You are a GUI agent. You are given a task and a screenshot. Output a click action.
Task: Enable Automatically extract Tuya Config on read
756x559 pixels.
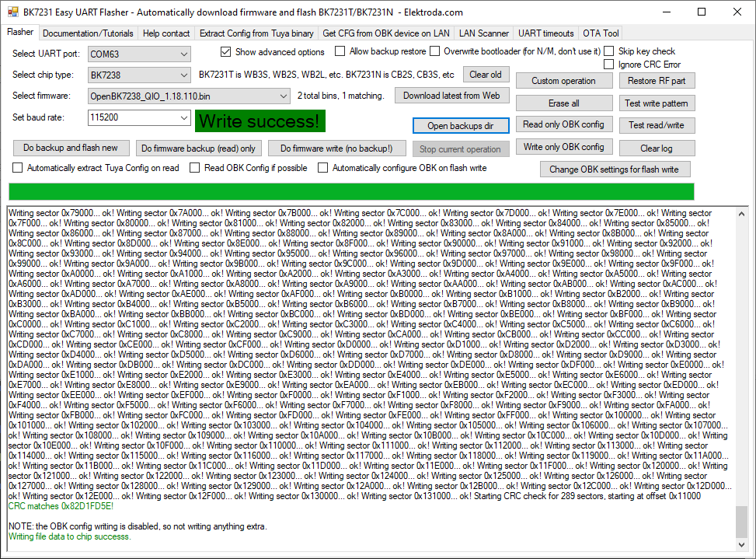(x=18, y=168)
